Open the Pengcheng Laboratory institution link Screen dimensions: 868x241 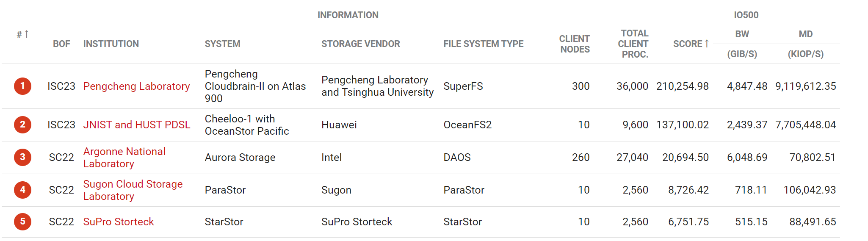(x=136, y=86)
